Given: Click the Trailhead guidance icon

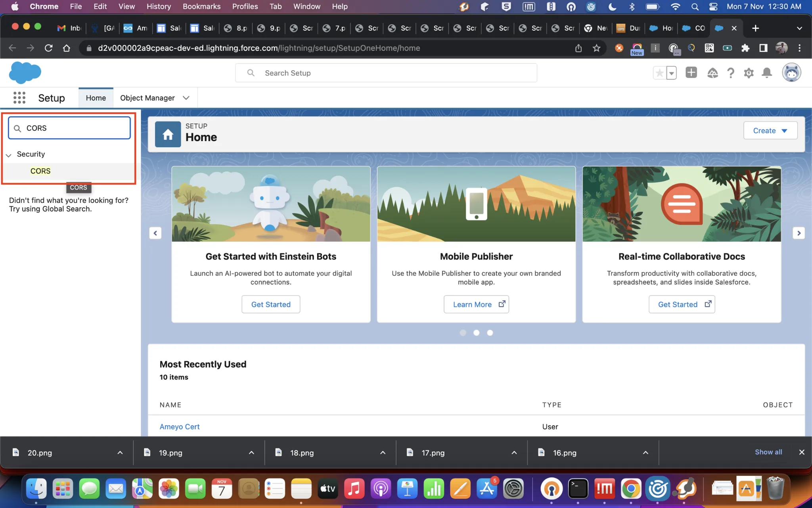Looking at the screenshot, I should 712,73.
